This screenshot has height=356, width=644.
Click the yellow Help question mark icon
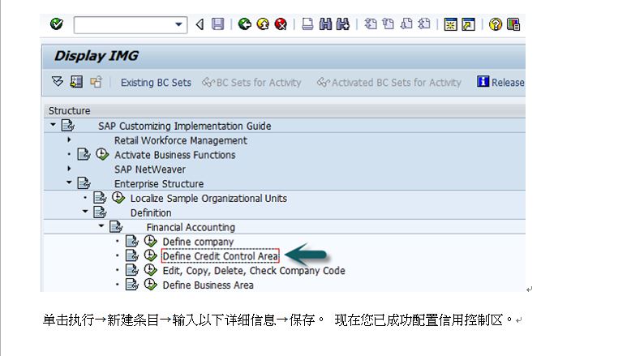[x=496, y=24]
